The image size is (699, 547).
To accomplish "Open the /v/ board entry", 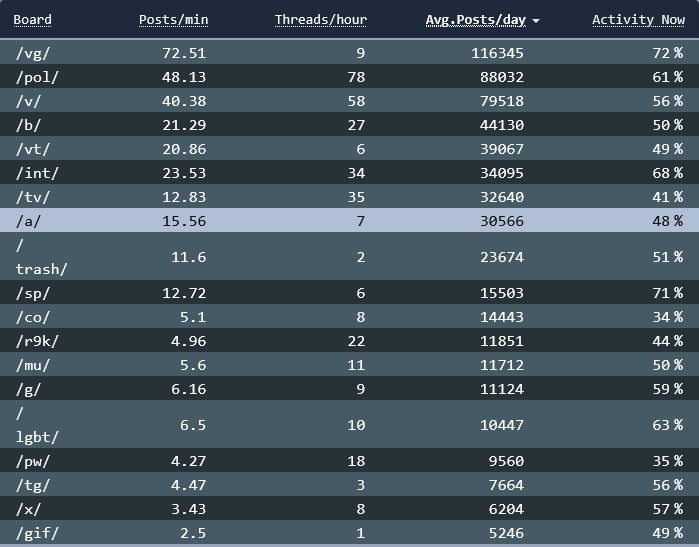I will tap(28, 101).
